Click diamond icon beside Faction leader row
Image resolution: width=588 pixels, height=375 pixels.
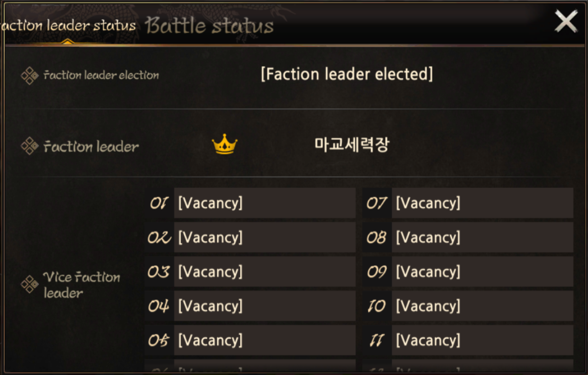coord(30,146)
